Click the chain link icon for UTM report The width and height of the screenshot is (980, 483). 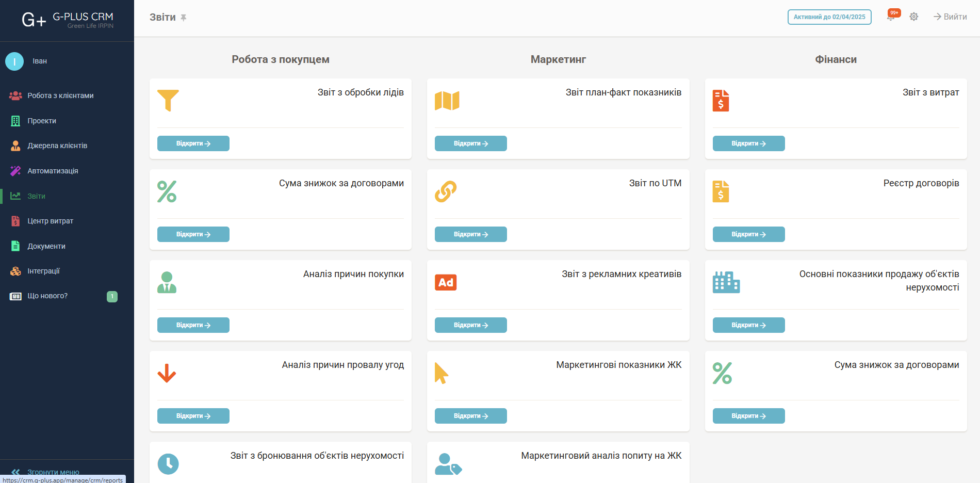(x=446, y=191)
